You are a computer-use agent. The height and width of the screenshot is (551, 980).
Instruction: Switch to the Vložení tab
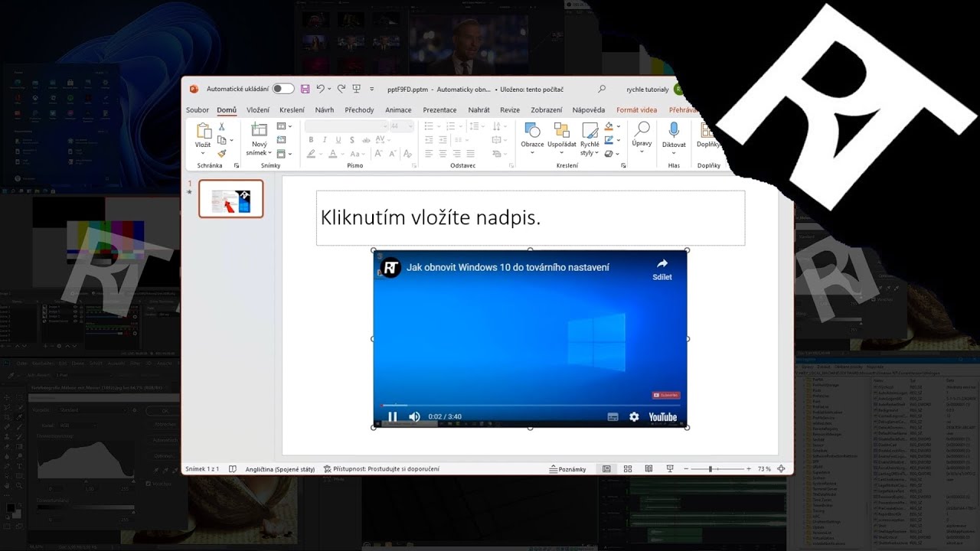click(258, 110)
